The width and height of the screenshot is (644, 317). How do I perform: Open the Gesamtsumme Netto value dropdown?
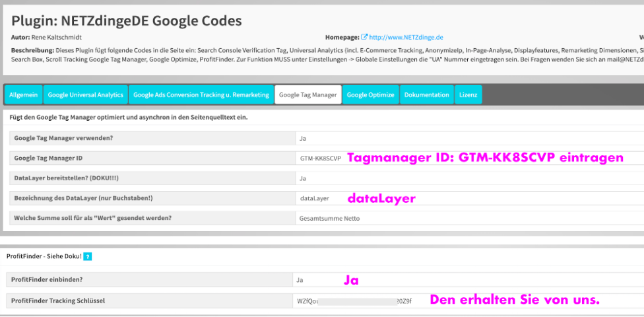(469, 219)
